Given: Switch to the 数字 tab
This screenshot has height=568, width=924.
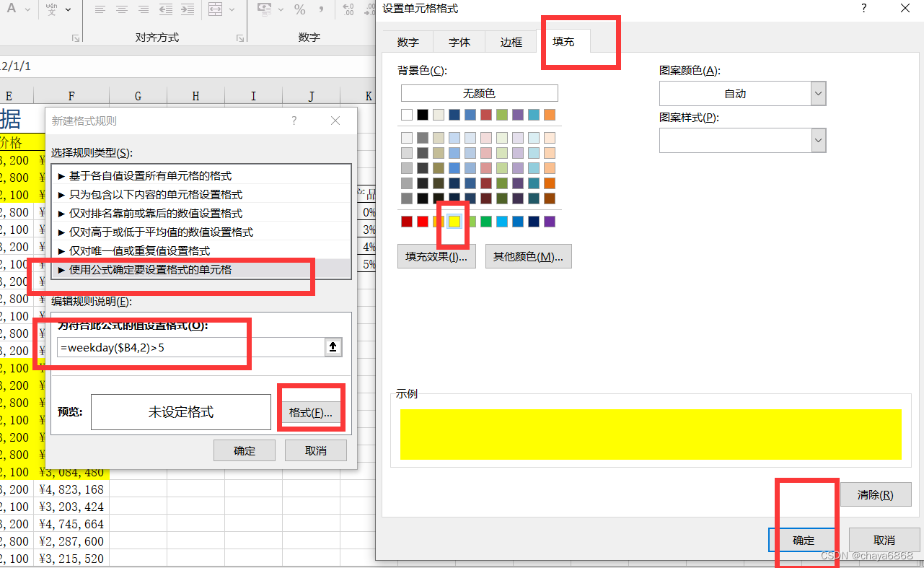Looking at the screenshot, I should pos(408,42).
